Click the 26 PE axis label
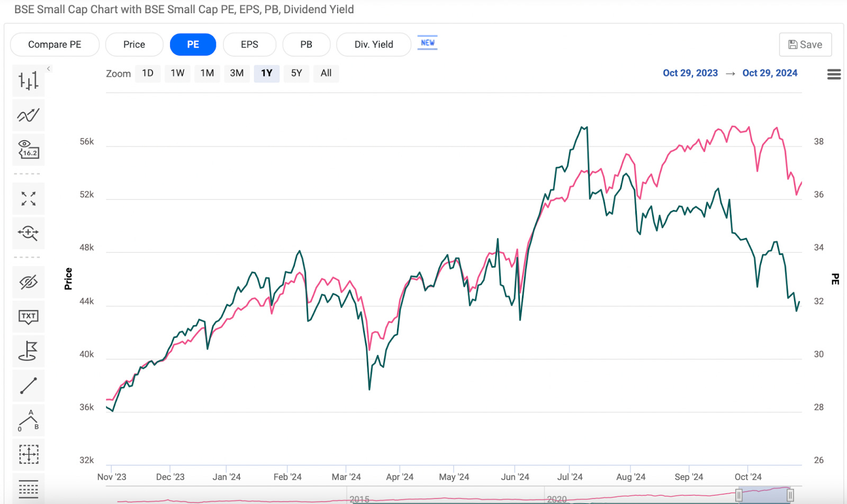Viewport: 847px width, 504px height. click(x=819, y=460)
